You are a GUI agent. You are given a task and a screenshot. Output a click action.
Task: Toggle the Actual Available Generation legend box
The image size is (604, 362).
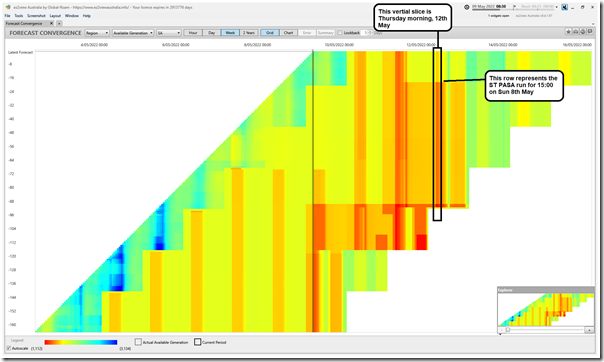coord(138,342)
